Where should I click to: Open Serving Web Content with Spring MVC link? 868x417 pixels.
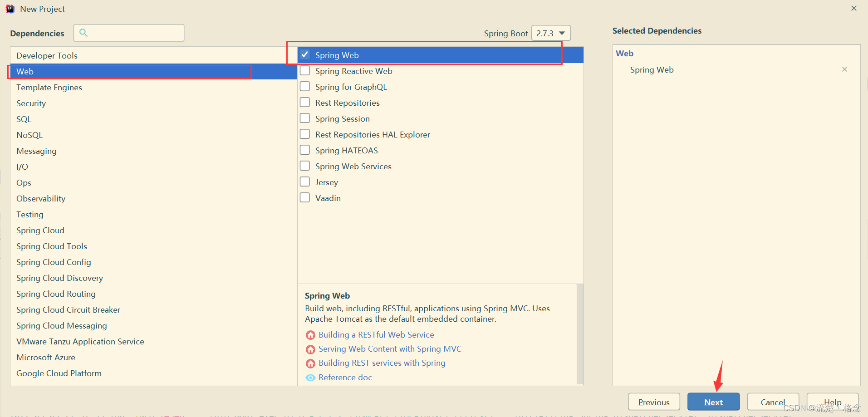pos(390,349)
